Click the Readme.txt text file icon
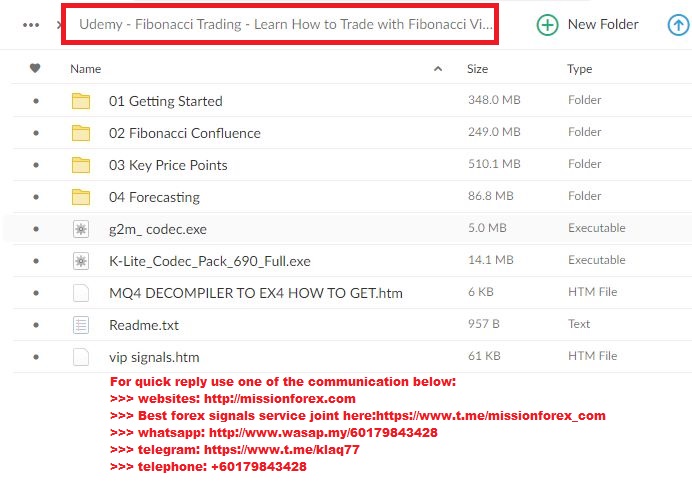The image size is (692, 495). point(81,325)
